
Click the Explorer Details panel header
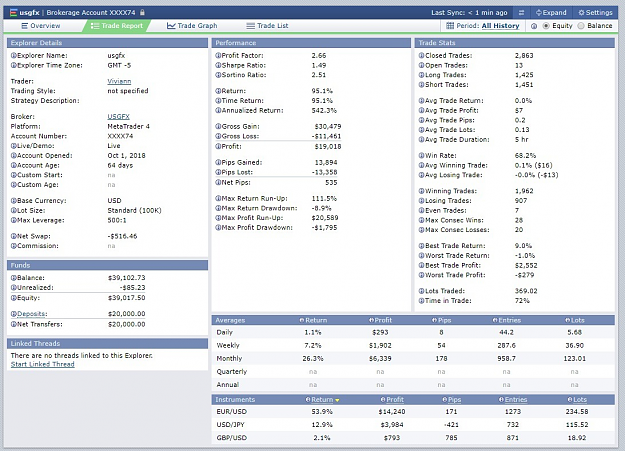click(x=107, y=43)
